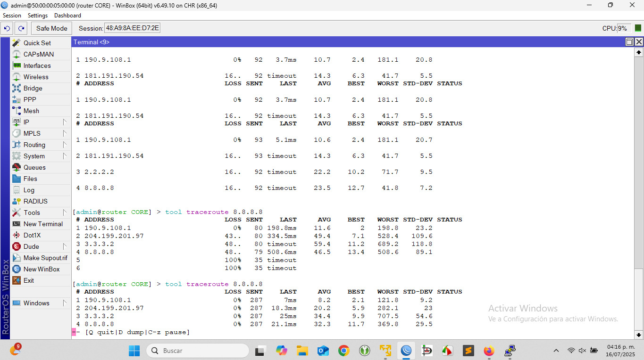Click the terminal prompt status line
The width and height of the screenshot is (644, 360).
pos(131,332)
